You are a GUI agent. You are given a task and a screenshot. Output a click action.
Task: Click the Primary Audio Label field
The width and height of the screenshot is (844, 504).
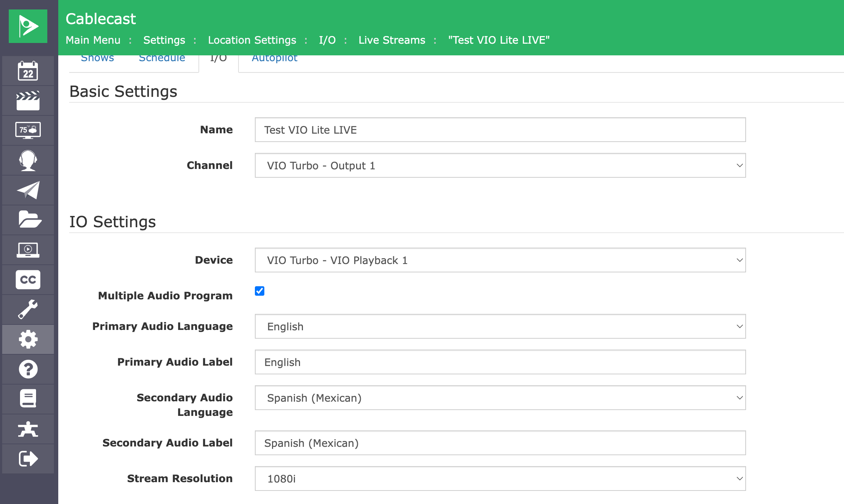coord(500,362)
